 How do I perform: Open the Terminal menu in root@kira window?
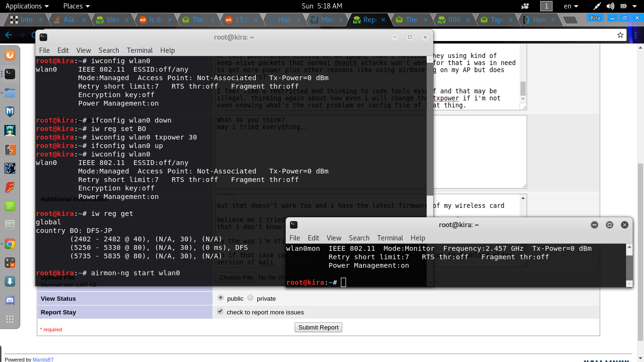tap(140, 50)
